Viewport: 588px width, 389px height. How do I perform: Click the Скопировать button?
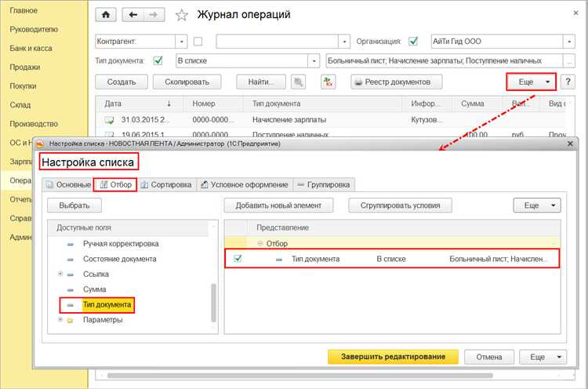(187, 82)
